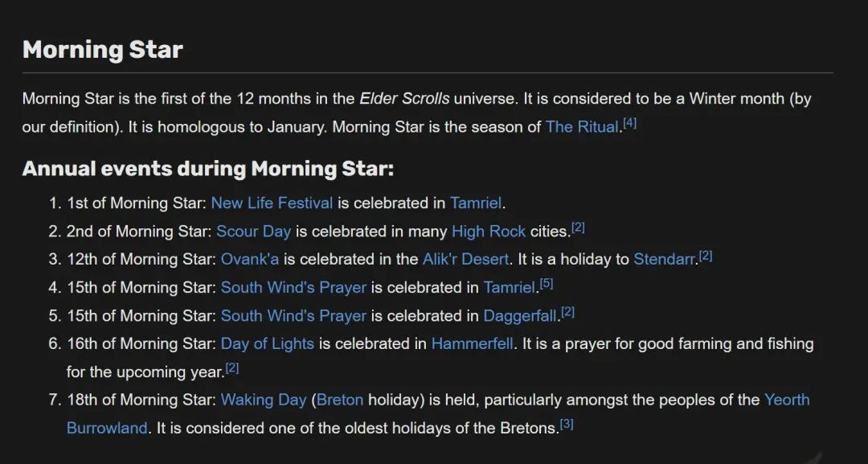Screen dimensions: 868x464
Task: Click the Breton link
Action: click(x=340, y=400)
